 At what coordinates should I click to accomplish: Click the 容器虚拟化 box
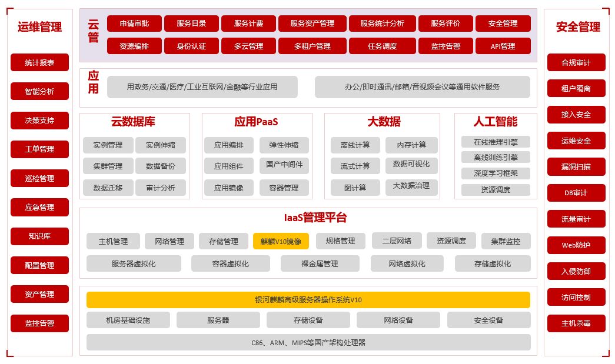[231, 263]
